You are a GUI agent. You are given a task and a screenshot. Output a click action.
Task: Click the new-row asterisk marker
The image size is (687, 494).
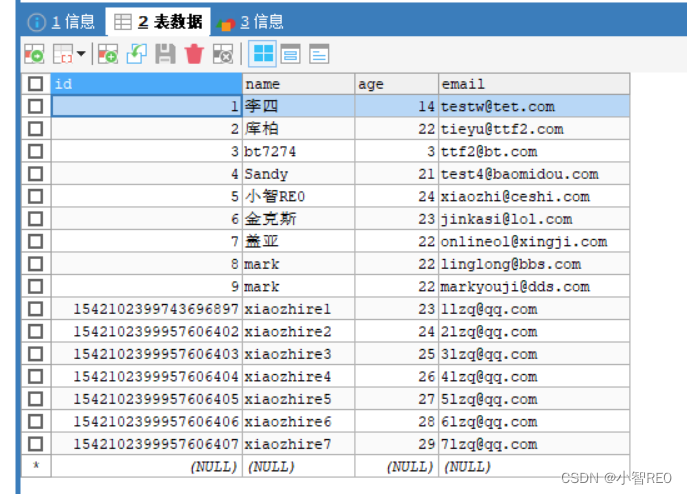pos(36,466)
